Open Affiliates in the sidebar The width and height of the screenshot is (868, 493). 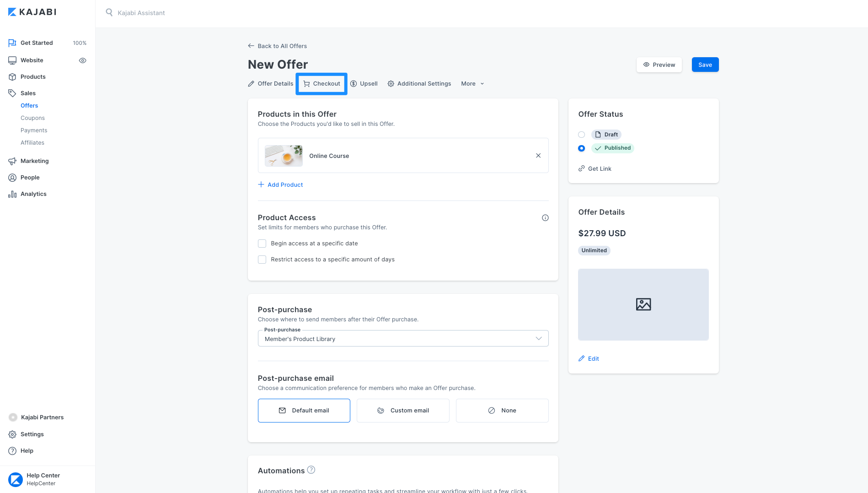32,143
